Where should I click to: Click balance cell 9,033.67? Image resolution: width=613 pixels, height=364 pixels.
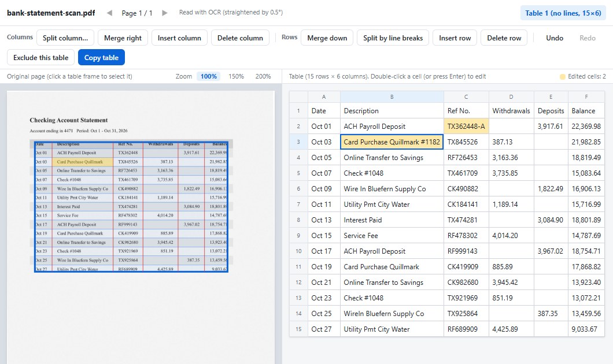tap(586, 329)
